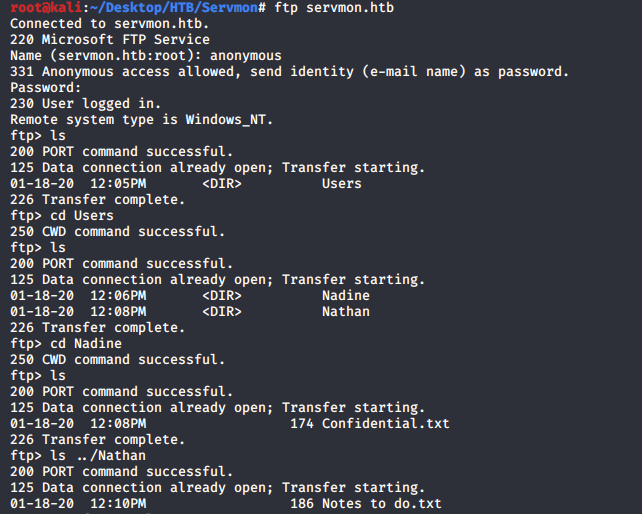Click the 'Windows_NT' system type text
642x514 pixels.
229,119
